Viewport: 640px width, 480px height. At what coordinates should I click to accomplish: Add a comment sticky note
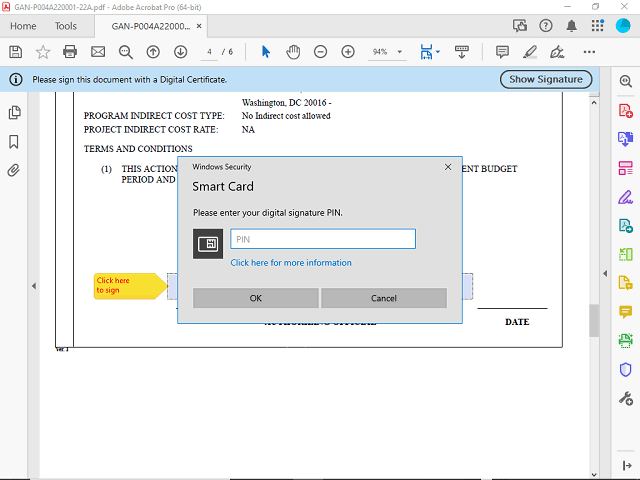point(502,52)
